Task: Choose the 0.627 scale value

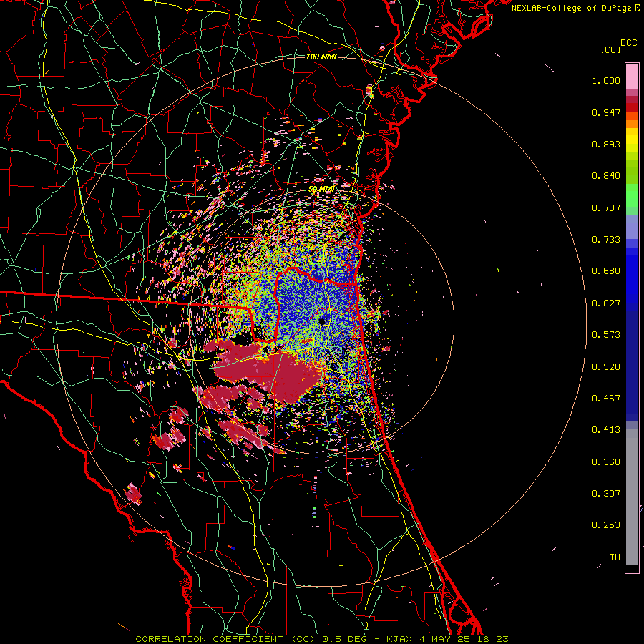Action: (x=606, y=303)
